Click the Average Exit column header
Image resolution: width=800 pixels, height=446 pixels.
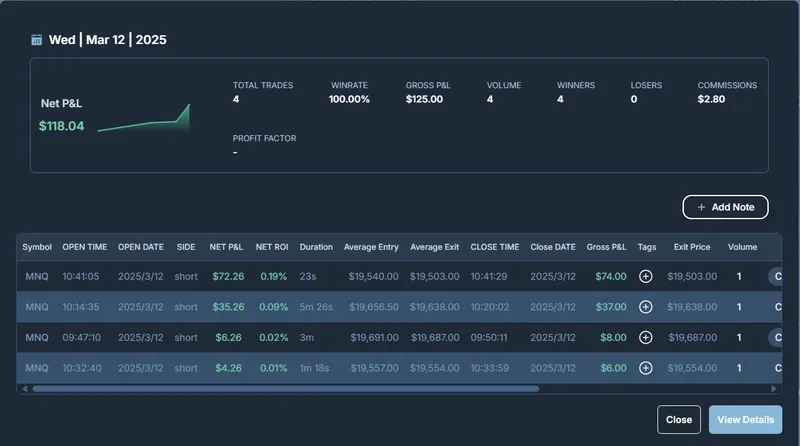tap(435, 247)
